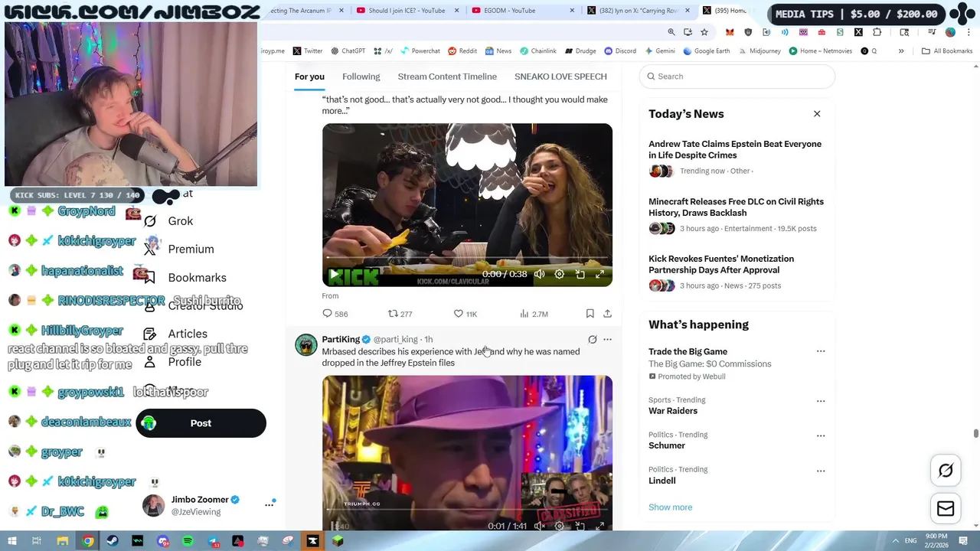
Task: View analytics showing 2.7M views
Action: [x=534, y=314]
